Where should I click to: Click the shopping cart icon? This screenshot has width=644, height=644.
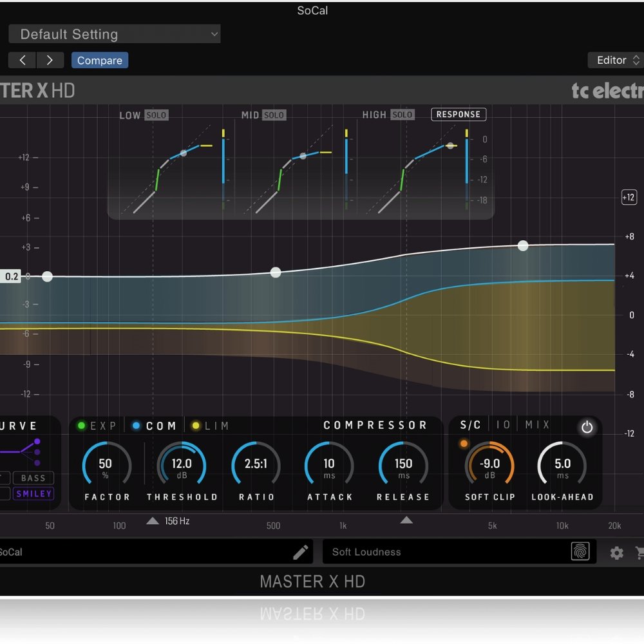[639, 553]
